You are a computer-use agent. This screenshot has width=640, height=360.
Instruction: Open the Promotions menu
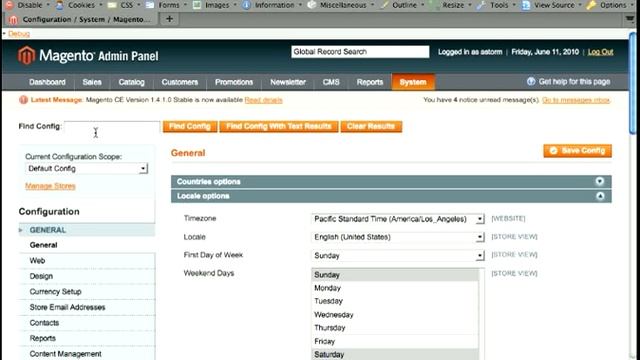pyautogui.click(x=234, y=82)
